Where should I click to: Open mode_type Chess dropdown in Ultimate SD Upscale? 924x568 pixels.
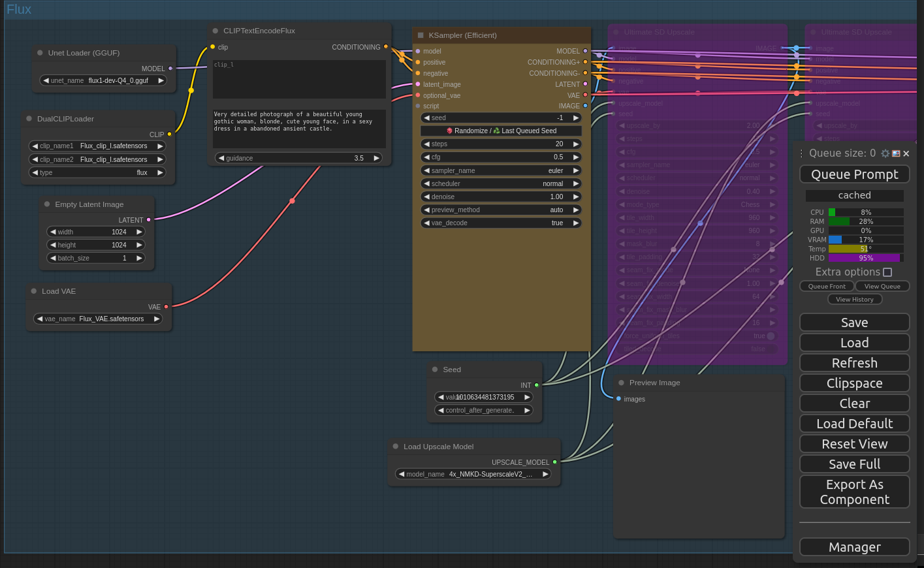[x=697, y=204]
